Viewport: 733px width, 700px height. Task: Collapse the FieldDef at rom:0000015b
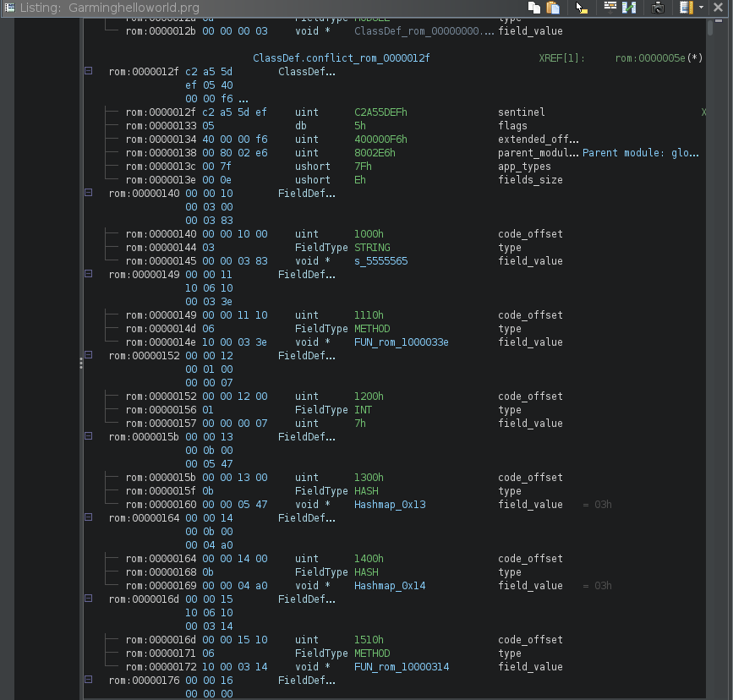[x=88, y=437]
